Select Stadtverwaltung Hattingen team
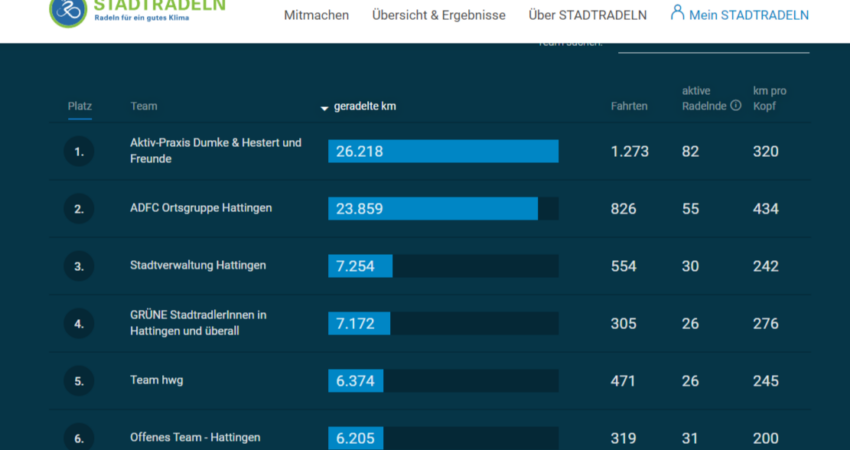This screenshot has width=850, height=450. pyautogui.click(x=198, y=266)
